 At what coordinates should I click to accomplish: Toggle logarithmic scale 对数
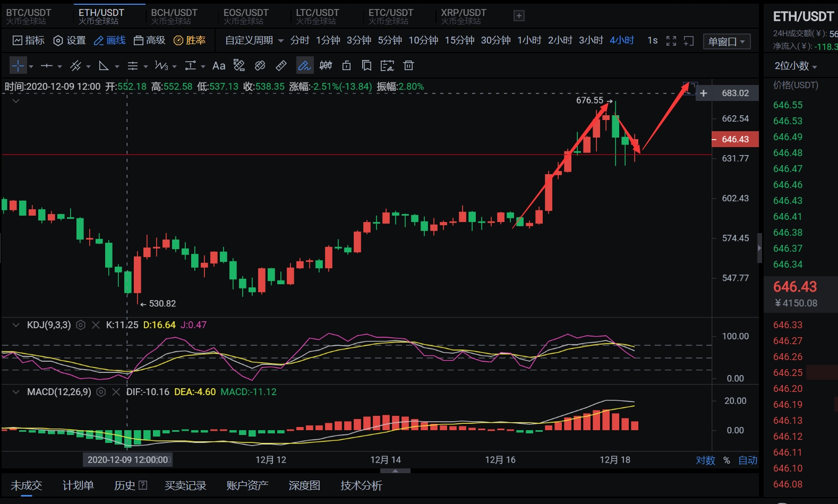(706, 460)
